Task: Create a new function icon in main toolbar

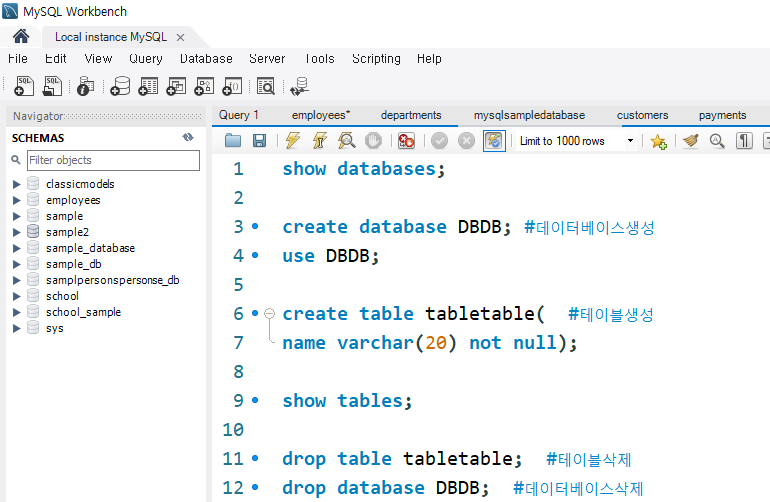Action: (232, 86)
